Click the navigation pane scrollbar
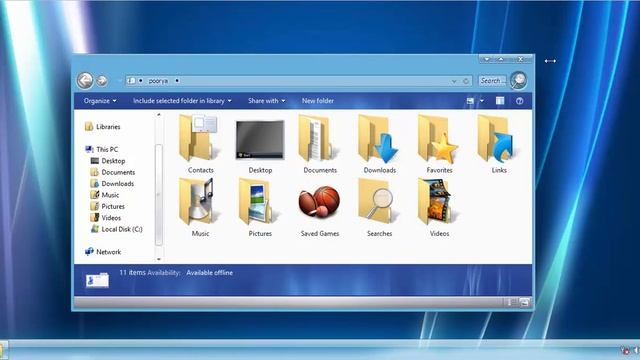 (159, 194)
